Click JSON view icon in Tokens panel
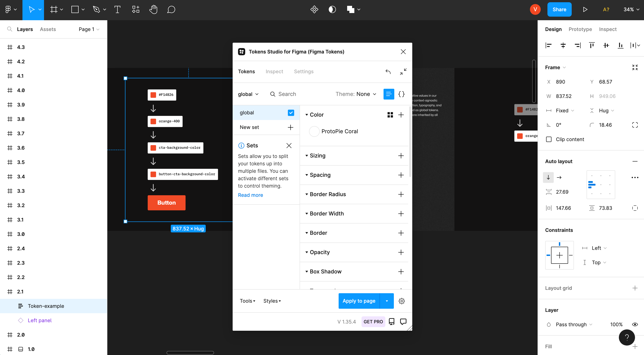The width and height of the screenshot is (644, 355). 401,94
